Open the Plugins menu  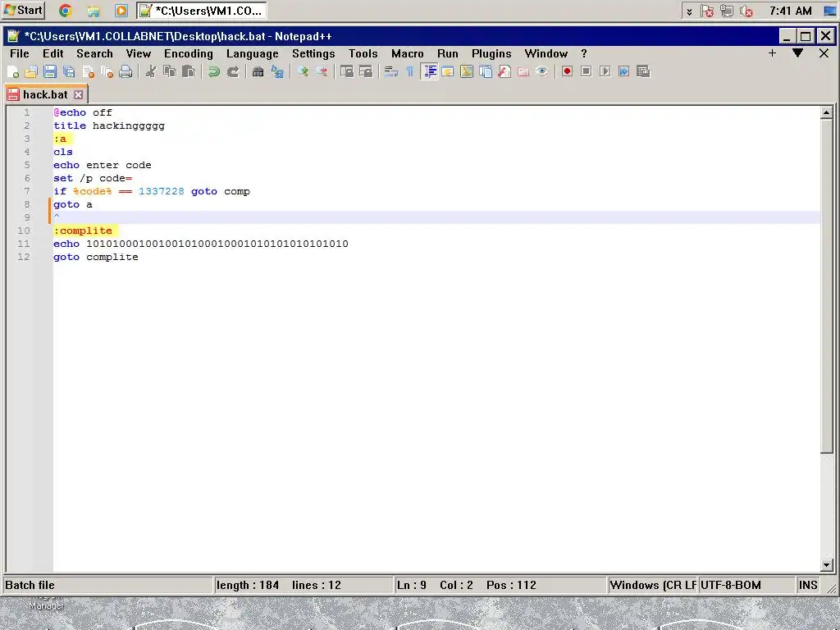point(491,53)
